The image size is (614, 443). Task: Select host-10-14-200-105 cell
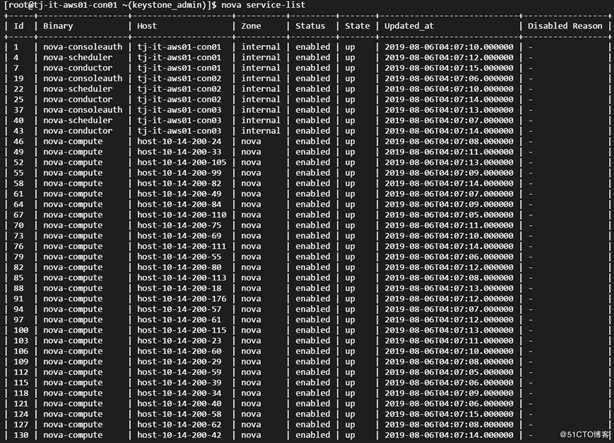[x=182, y=162]
